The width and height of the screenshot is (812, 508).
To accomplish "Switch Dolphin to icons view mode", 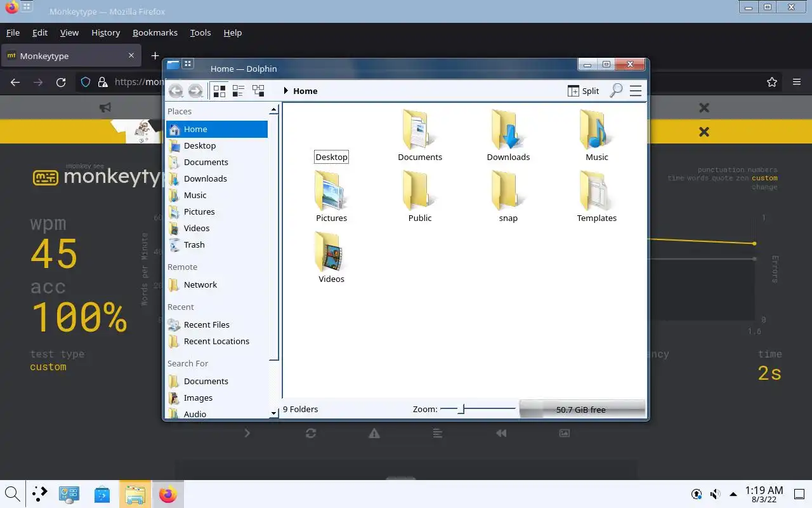I will [219, 91].
